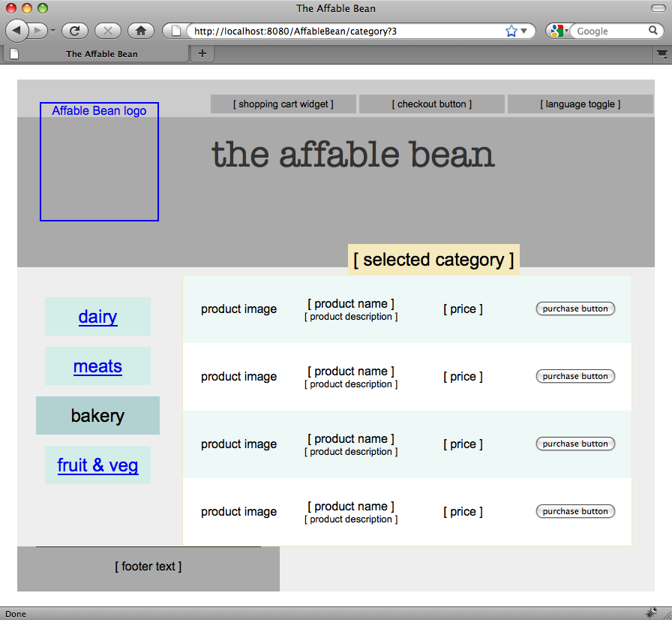The height and width of the screenshot is (620, 672).
Task: Go to the fruit & veg category
Action: point(97,465)
